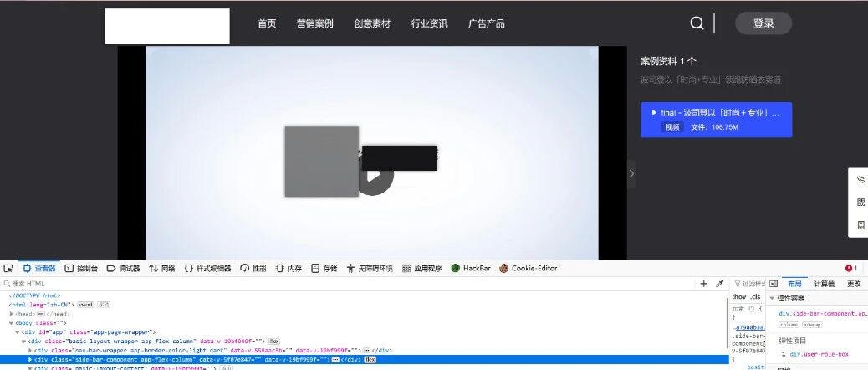Image resolution: width=868 pixels, height=370 pixels.
Task: Switch to the 应用程序 Application tab
Action: coord(421,268)
